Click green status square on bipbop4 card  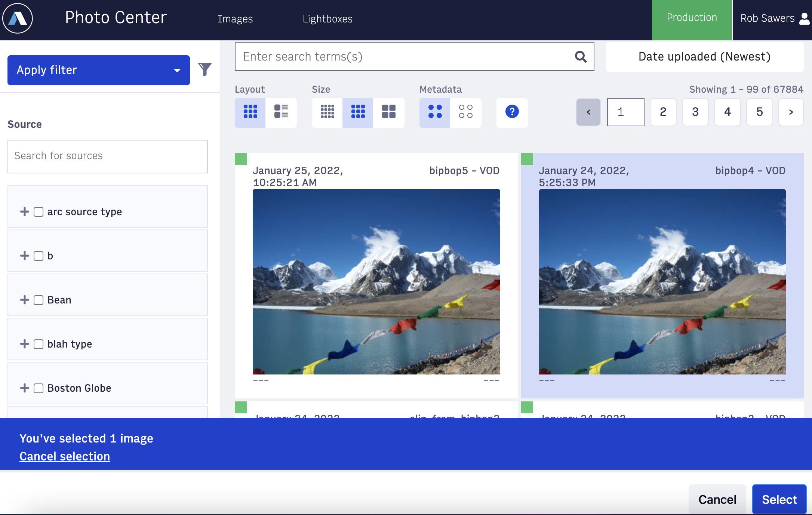527,159
